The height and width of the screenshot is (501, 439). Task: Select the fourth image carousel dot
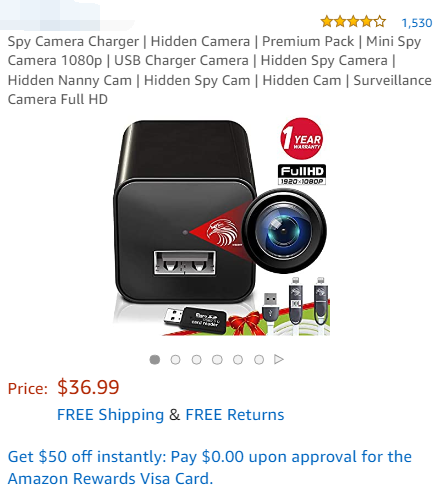[x=217, y=360]
